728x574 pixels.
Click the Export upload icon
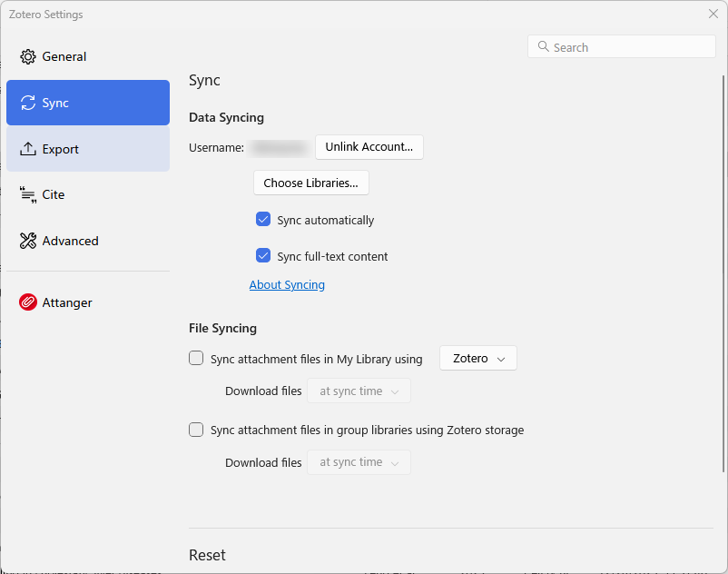[x=28, y=149]
